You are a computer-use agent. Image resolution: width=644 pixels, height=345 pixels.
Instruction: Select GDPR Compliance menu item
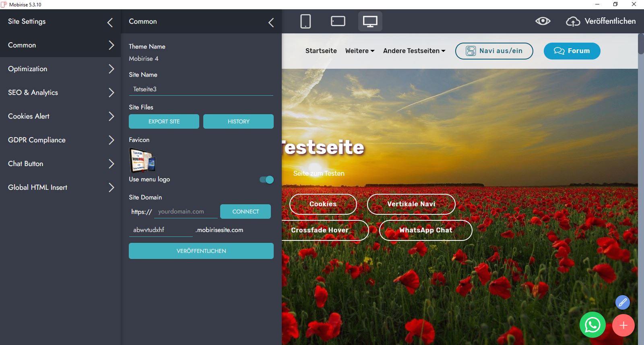(x=60, y=140)
